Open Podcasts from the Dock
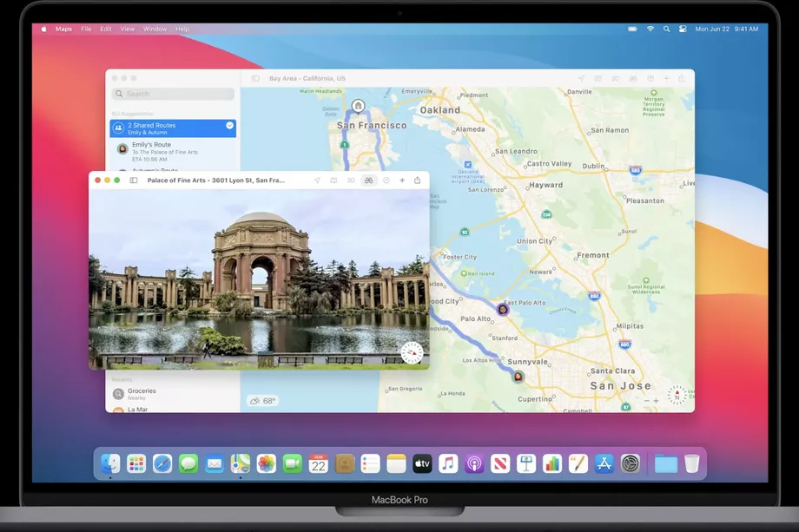Viewport: 799px width, 532px height. pos(474,463)
